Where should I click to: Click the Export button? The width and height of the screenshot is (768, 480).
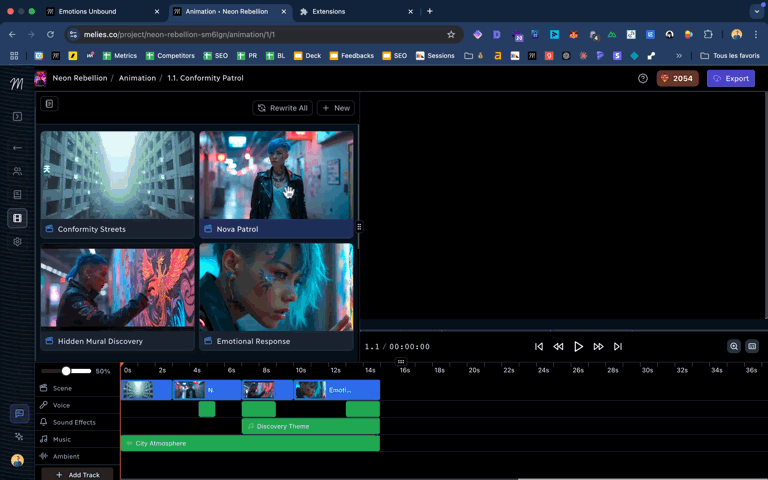[730, 78]
